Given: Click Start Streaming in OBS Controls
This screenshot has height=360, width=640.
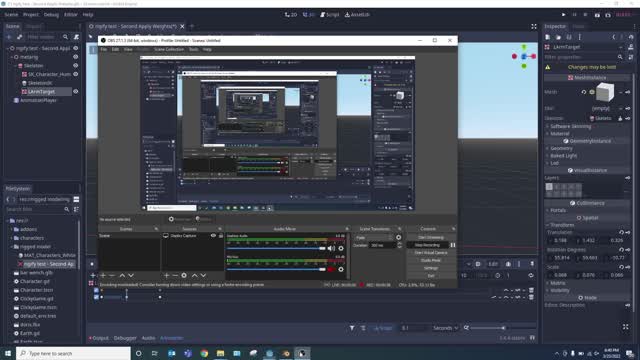Looking at the screenshot, I should tap(431, 237).
